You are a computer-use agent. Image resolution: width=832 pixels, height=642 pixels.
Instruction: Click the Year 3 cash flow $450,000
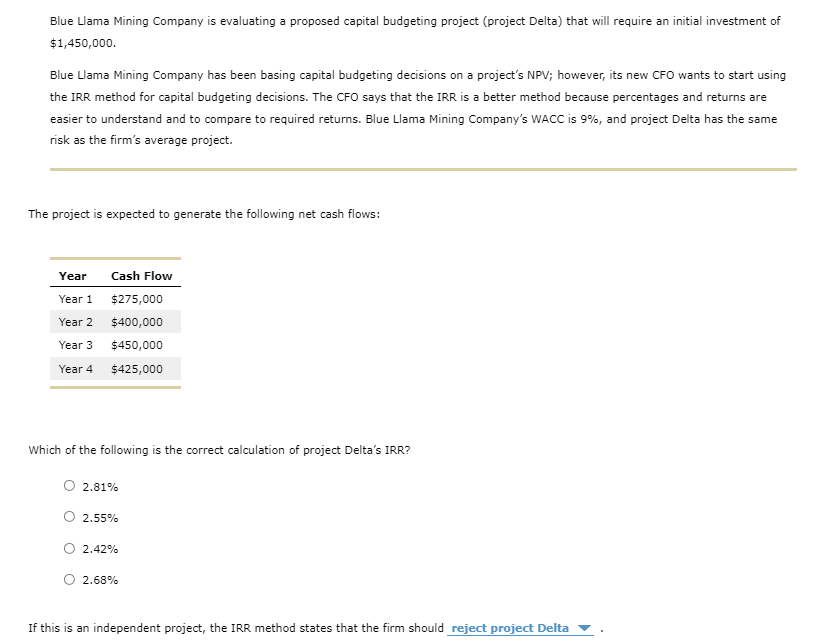pyautogui.click(x=141, y=345)
